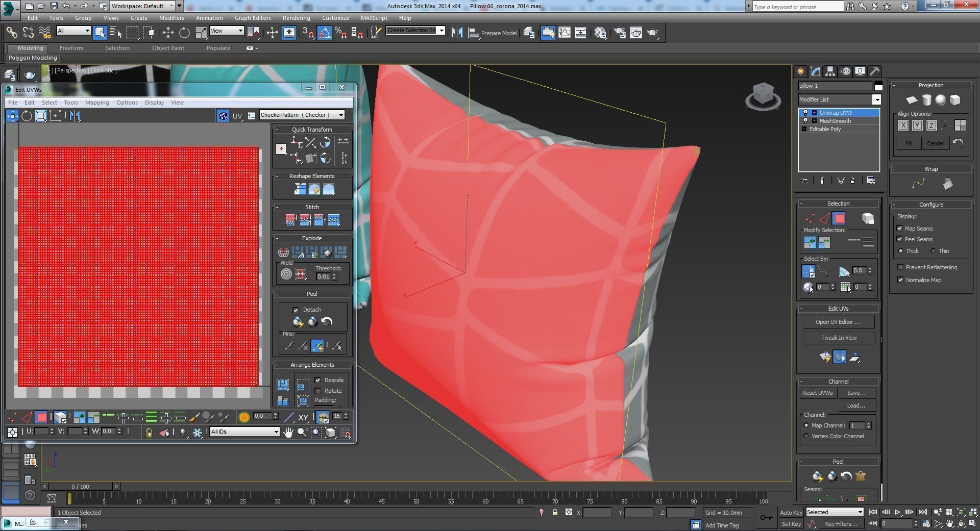Screen dimensions: 980x531
Task: Select Vertex sub-object mode in Selection rollout
Action: coord(810,219)
